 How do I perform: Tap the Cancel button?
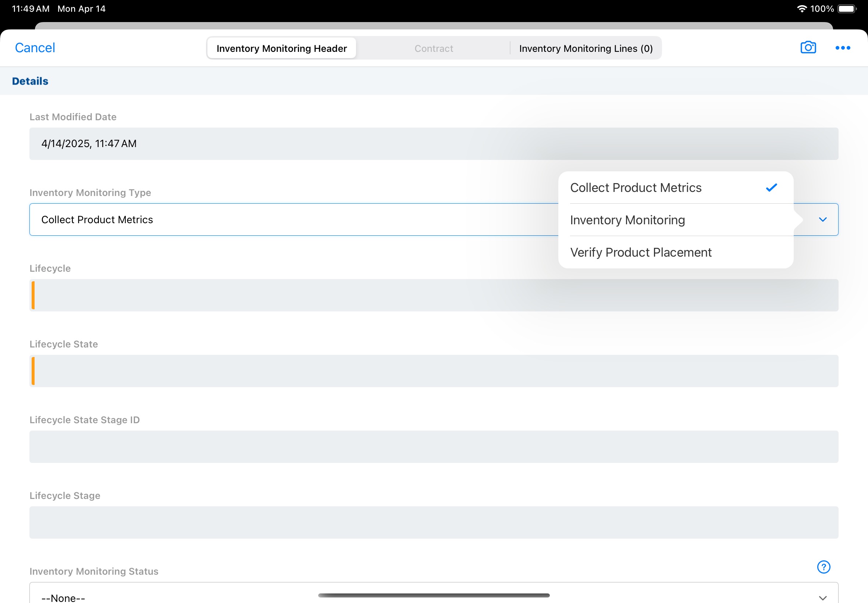click(35, 48)
